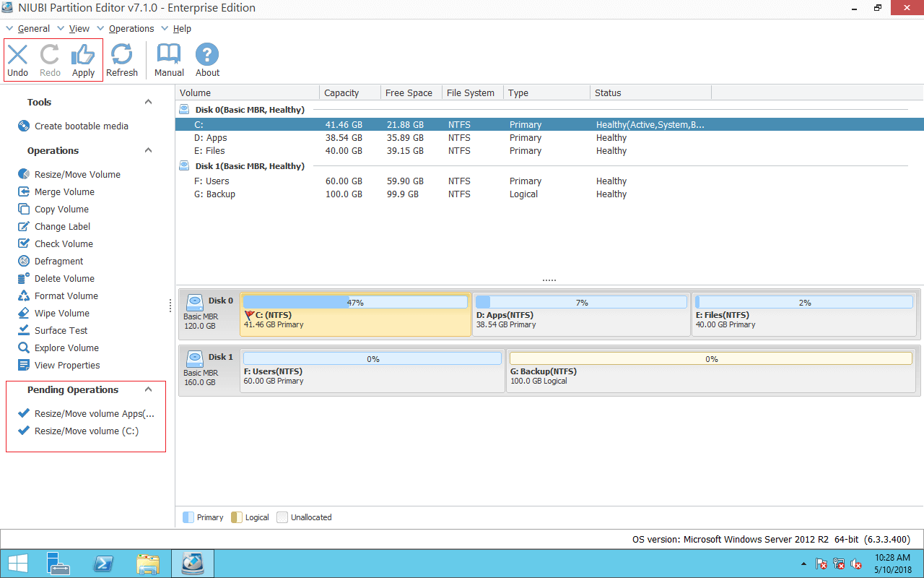Click the action center flag tray icon
The image size is (924, 578).
click(x=821, y=564)
